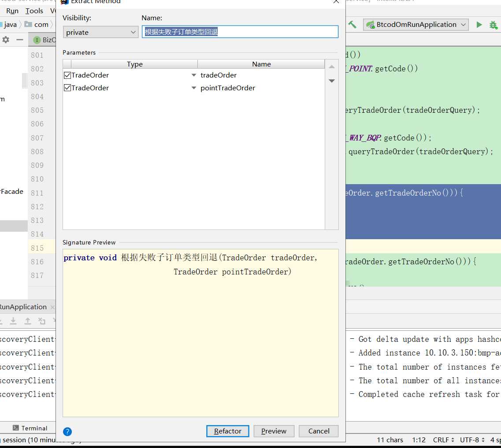Expand type dropdown for pointTradeOrder parameter
The width and height of the screenshot is (501, 448).
coord(193,88)
